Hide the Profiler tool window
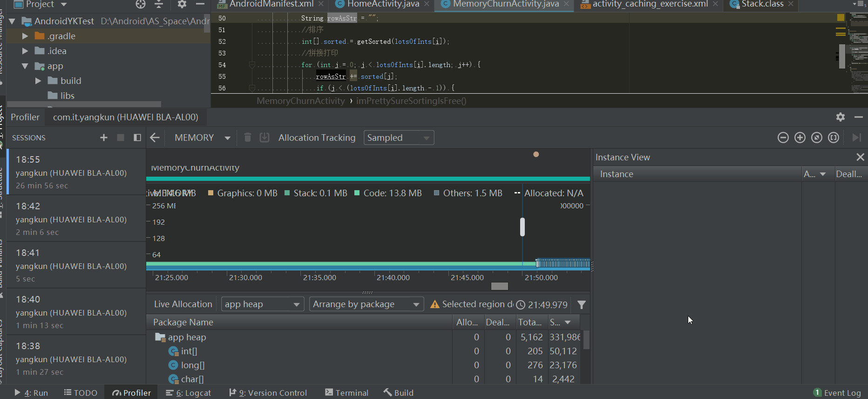Screen dimensions: 868x399 pos(859,117)
